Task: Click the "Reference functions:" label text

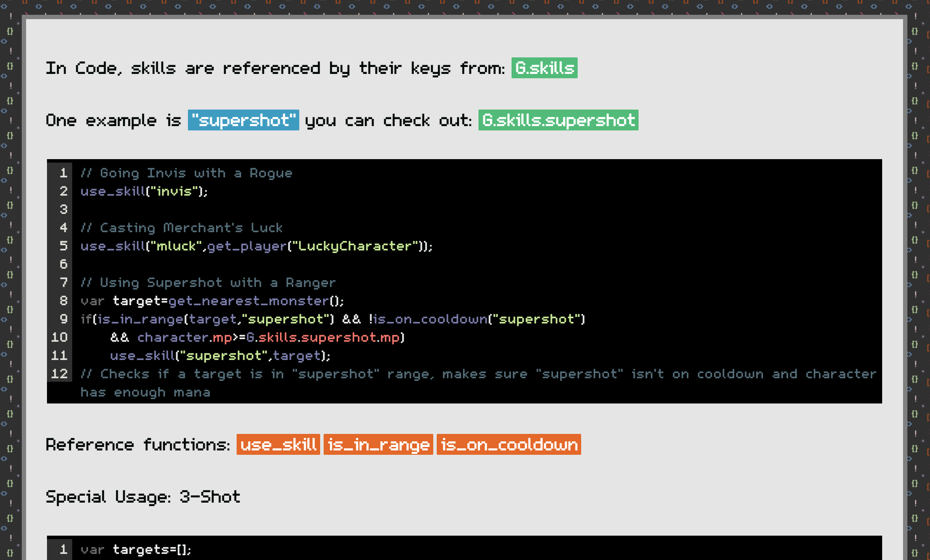Action: (x=137, y=445)
